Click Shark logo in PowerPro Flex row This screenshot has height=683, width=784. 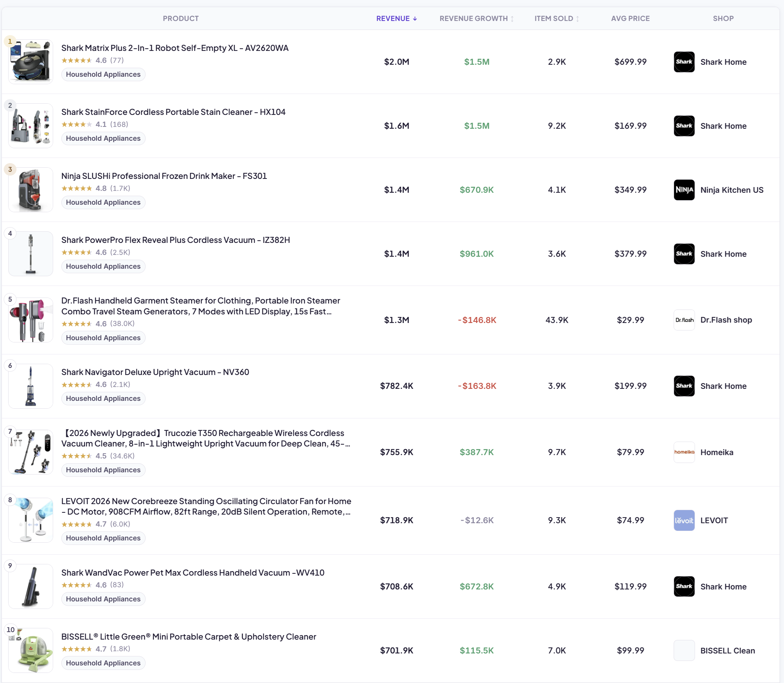point(684,254)
